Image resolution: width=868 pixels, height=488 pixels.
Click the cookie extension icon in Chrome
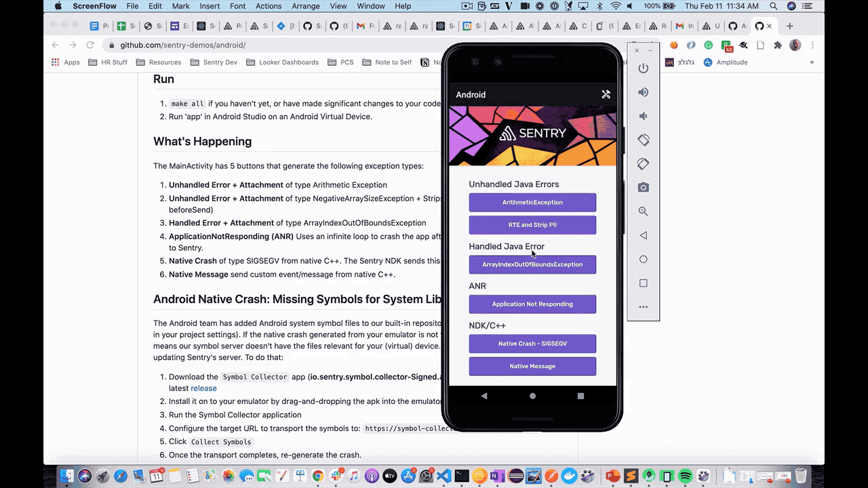tap(673, 45)
